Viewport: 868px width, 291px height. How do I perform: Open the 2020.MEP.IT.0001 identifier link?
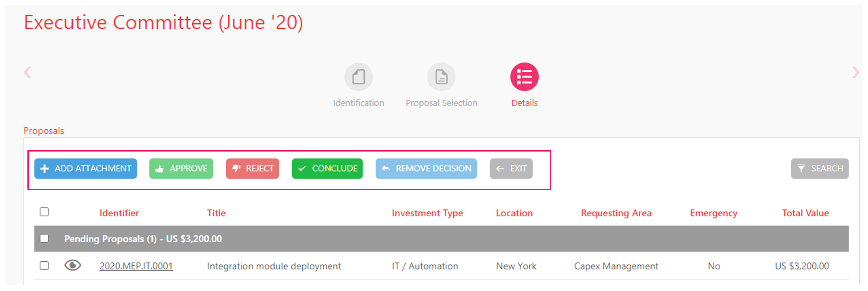coord(136,266)
